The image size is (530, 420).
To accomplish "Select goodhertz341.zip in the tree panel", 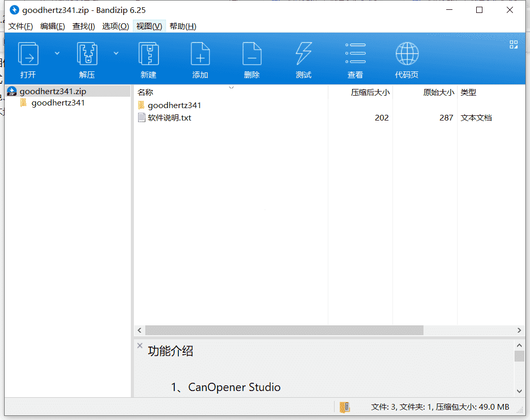I will click(68, 92).
